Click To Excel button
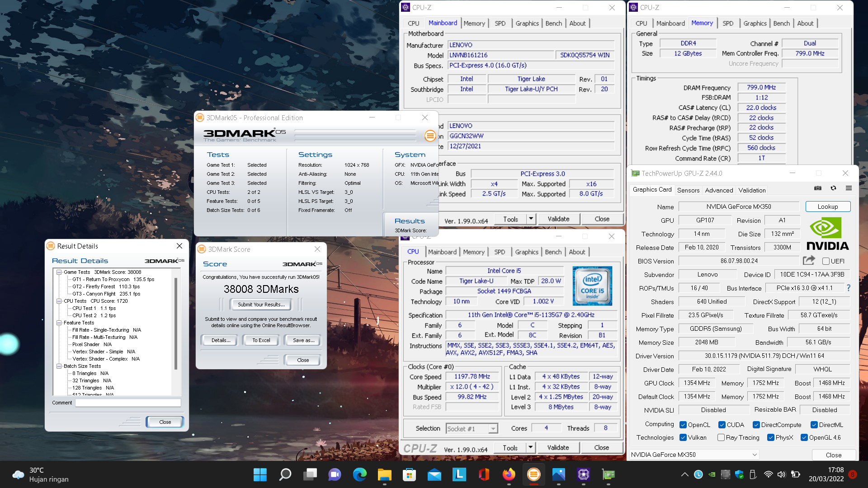The width and height of the screenshot is (868, 488). 261,340
